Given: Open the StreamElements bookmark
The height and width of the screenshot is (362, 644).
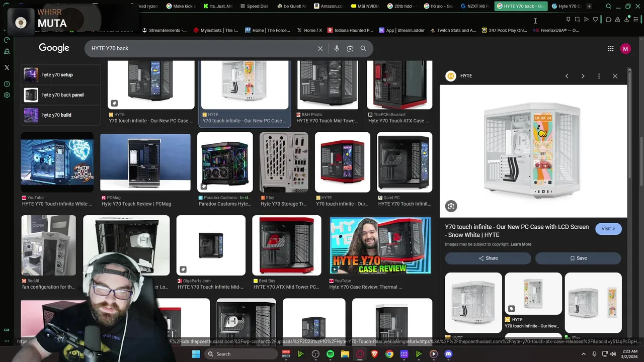Looking at the screenshot, I should point(164,30).
